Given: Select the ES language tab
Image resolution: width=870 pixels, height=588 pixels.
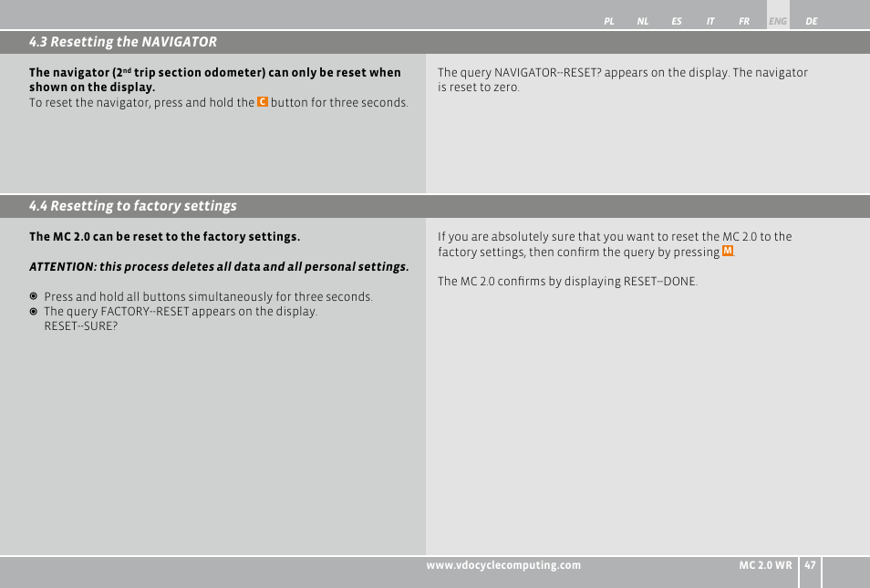Looking at the screenshot, I should tap(677, 22).
